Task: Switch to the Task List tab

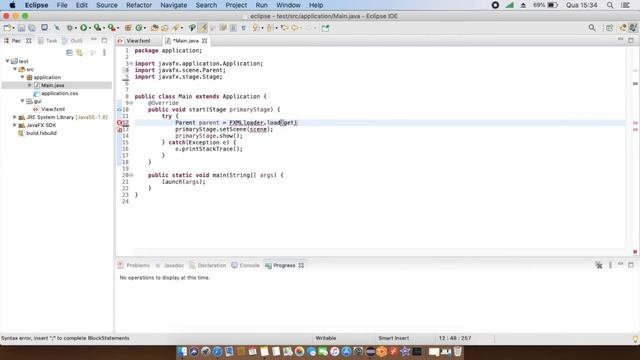Action: tap(47, 41)
